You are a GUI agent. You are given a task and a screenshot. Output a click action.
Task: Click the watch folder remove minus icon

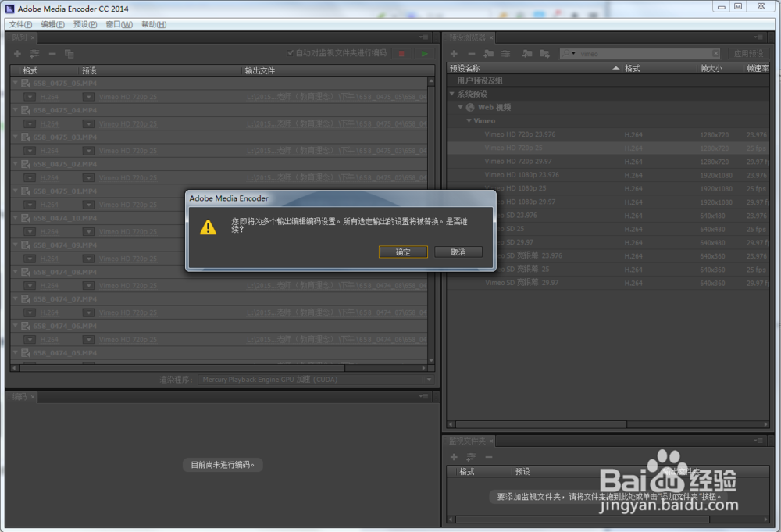pyautogui.click(x=489, y=457)
